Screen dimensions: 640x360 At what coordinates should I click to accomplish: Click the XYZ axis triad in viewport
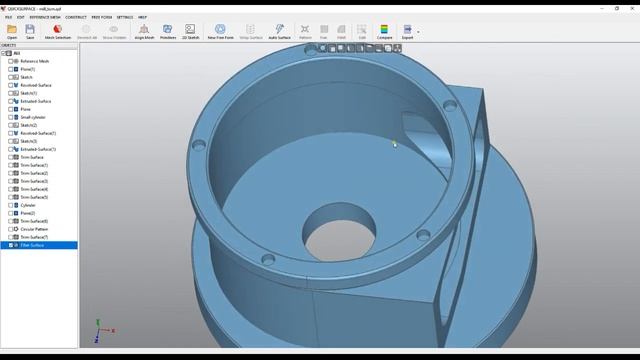click(x=104, y=331)
